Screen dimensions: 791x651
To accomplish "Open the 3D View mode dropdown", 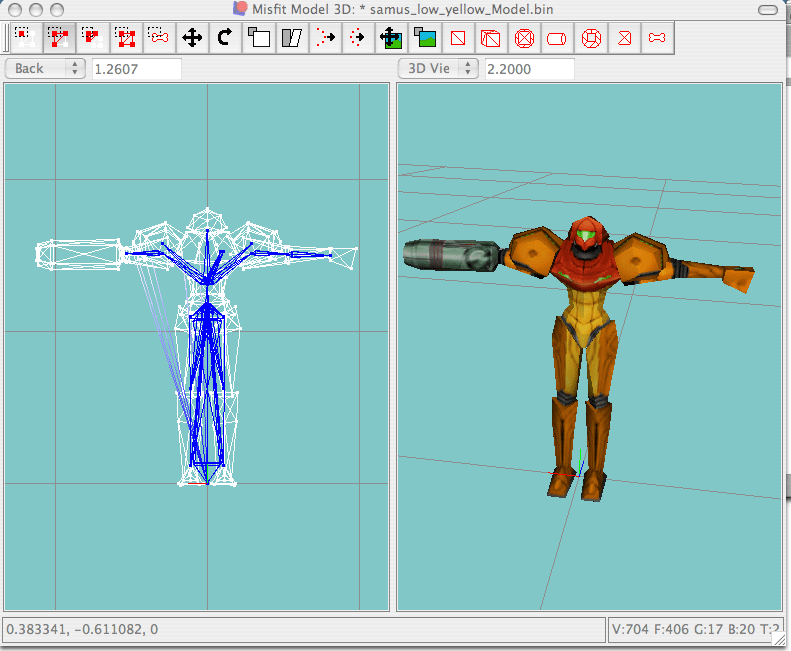I will click(438, 69).
